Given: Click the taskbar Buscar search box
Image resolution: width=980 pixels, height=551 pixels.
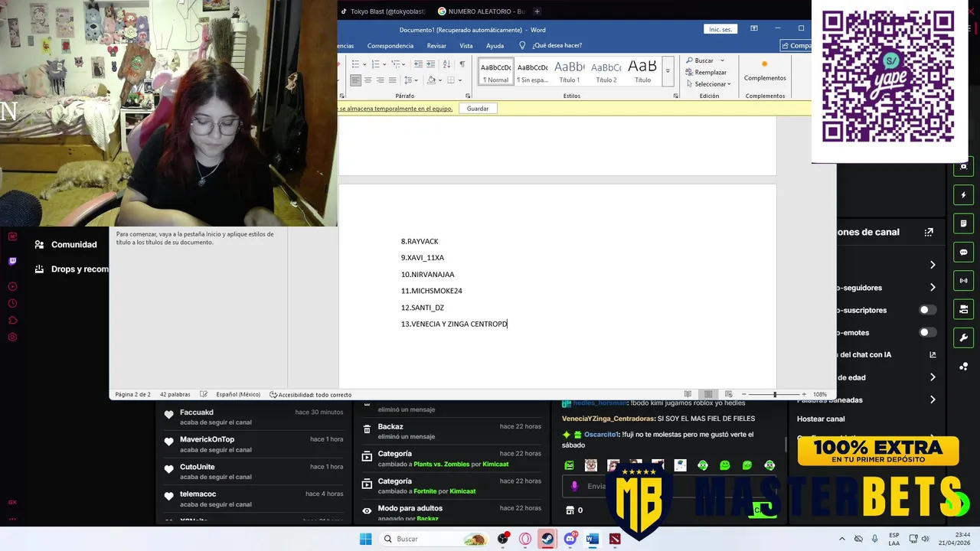Looking at the screenshot, I should 435,539.
